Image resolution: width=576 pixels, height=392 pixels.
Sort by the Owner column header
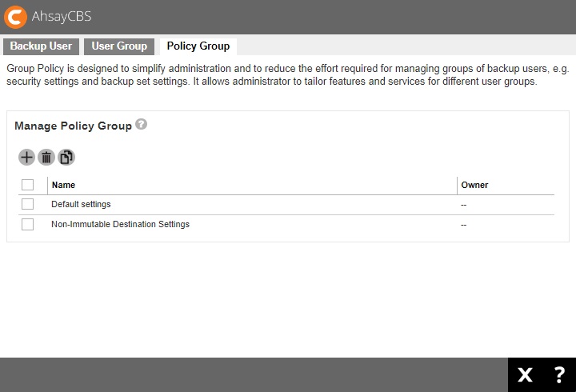pyautogui.click(x=474, y=185)
